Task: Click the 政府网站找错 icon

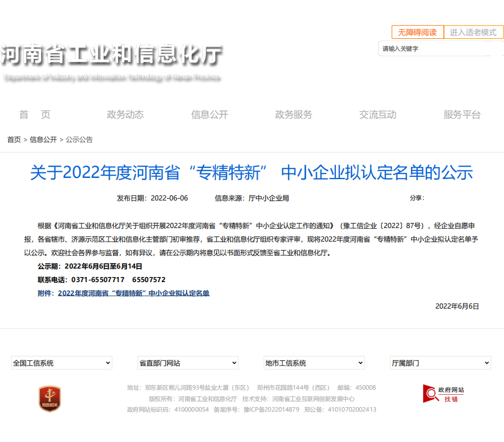Action: pos(443,394)
